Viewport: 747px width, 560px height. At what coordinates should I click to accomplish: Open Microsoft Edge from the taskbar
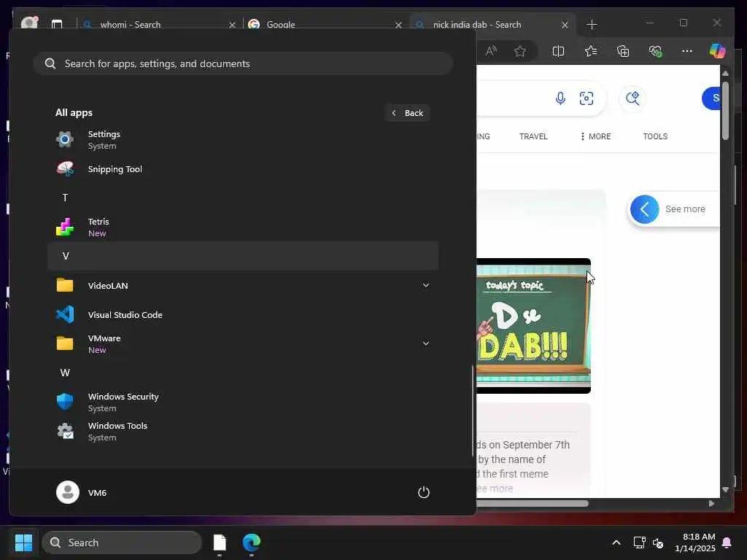[252, 542]
